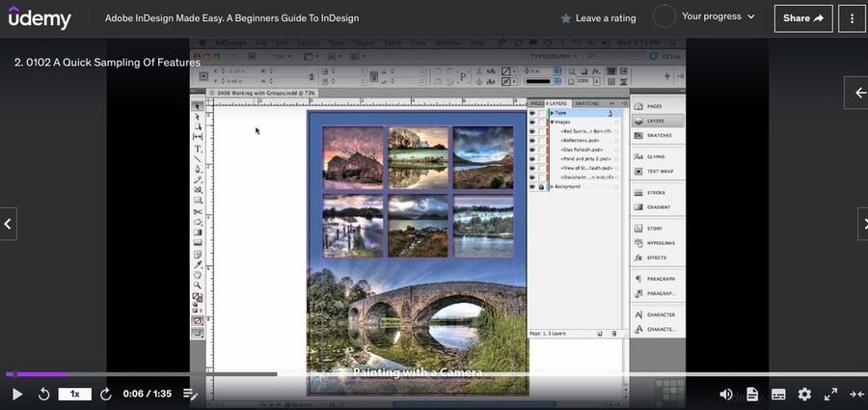Expand the Your progress dropdown
The width and height of the screenshot is (868, 410).
click(x=718, y=16)
